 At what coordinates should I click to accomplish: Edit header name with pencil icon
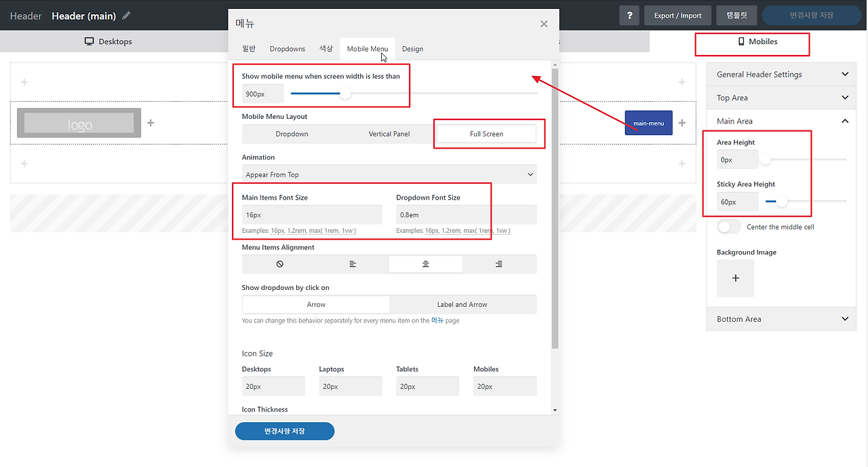coord(126,16)
